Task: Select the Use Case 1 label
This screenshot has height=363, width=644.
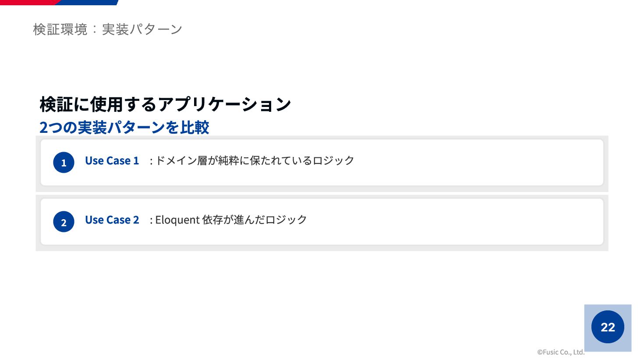Action: [x=112, y=161]
